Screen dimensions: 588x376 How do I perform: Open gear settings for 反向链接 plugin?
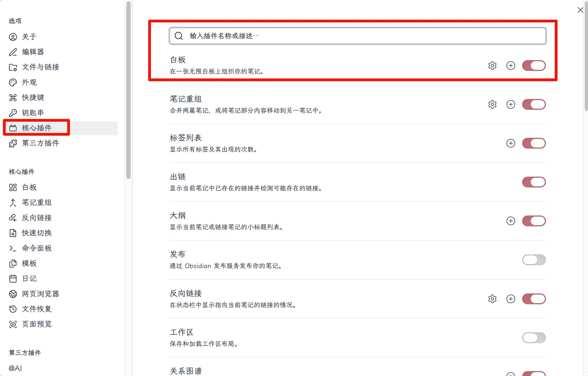[492, 299]
